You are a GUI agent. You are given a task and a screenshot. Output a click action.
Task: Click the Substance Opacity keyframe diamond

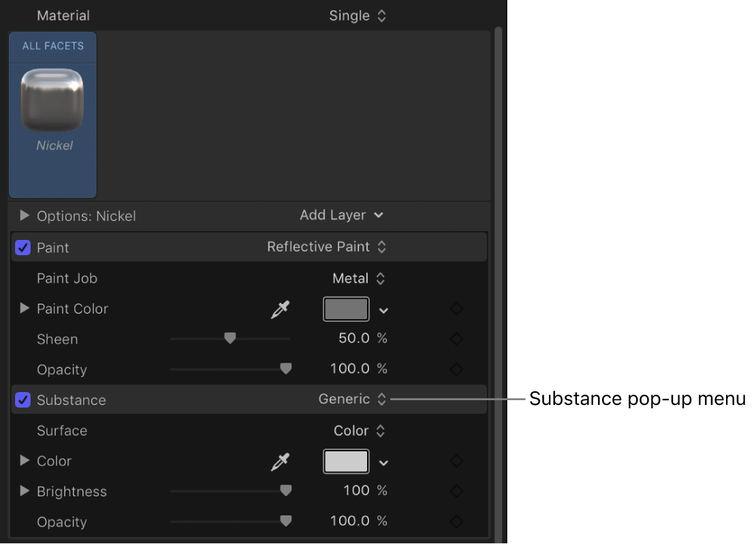click(456, 522)
